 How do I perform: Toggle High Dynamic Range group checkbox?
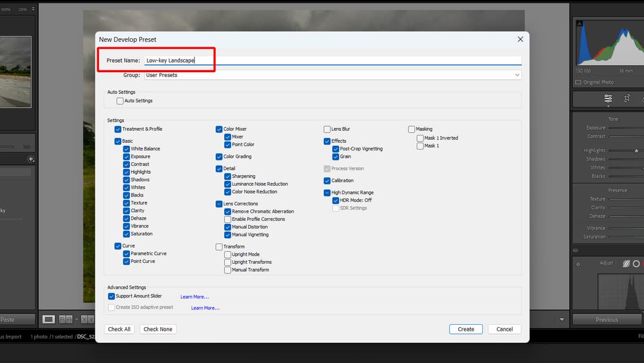(327, 192)
